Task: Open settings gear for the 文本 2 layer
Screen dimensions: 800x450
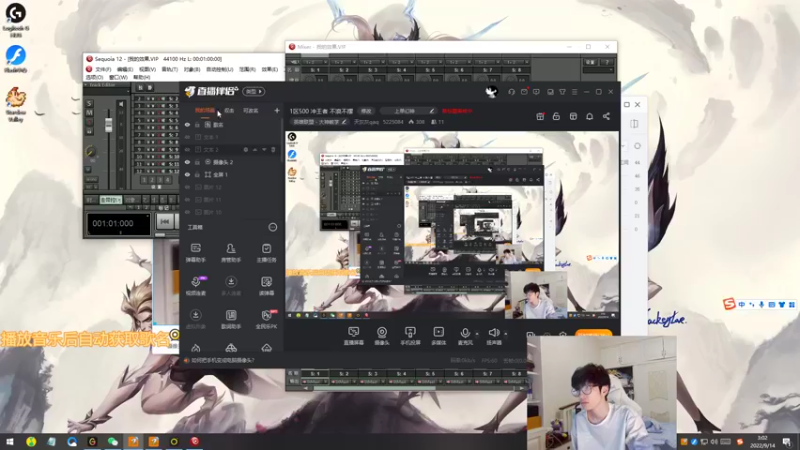Action: click(246, 149)
